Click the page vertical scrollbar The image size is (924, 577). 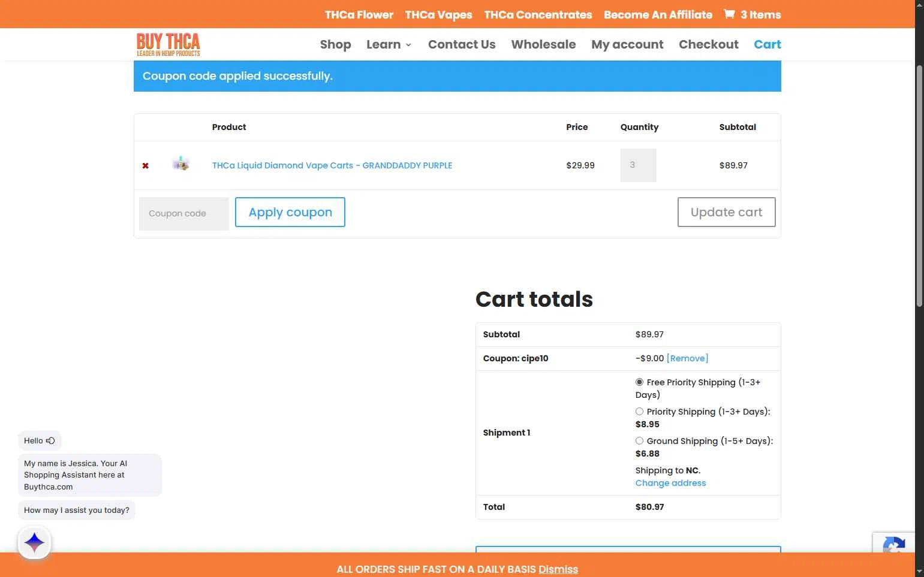[919, 186]
